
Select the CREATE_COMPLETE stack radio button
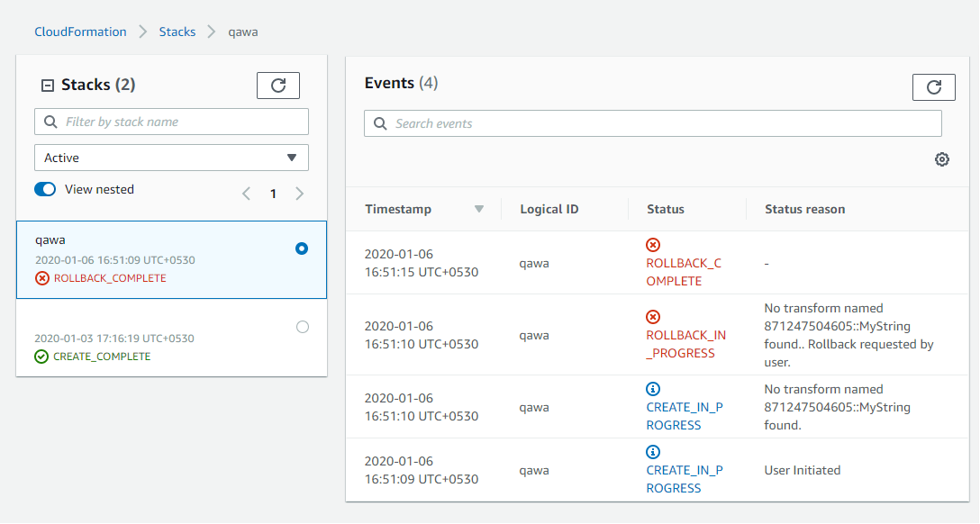click(x=304, y=327)
